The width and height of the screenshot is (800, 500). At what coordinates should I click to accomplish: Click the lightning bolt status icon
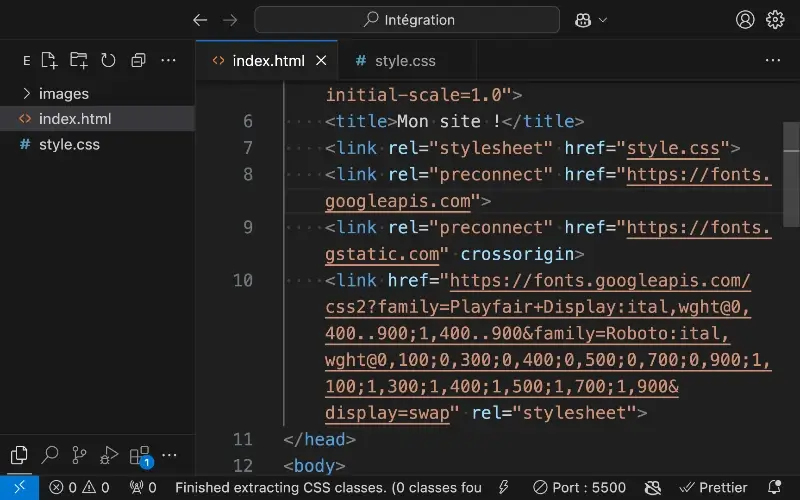(x=504, y=488)
